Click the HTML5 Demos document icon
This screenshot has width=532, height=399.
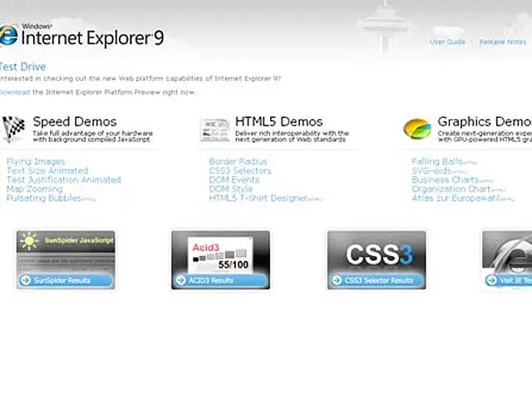click(214, 130)
